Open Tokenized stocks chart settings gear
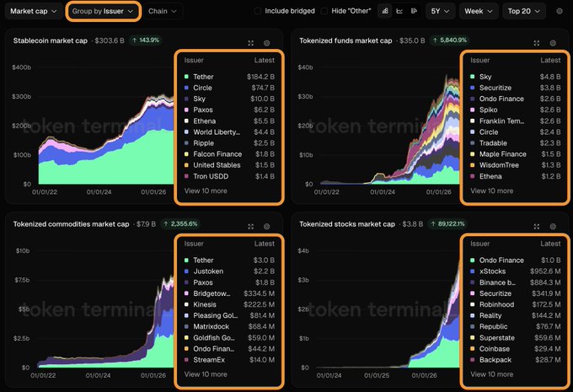The image size is (573, 392). 553,227
